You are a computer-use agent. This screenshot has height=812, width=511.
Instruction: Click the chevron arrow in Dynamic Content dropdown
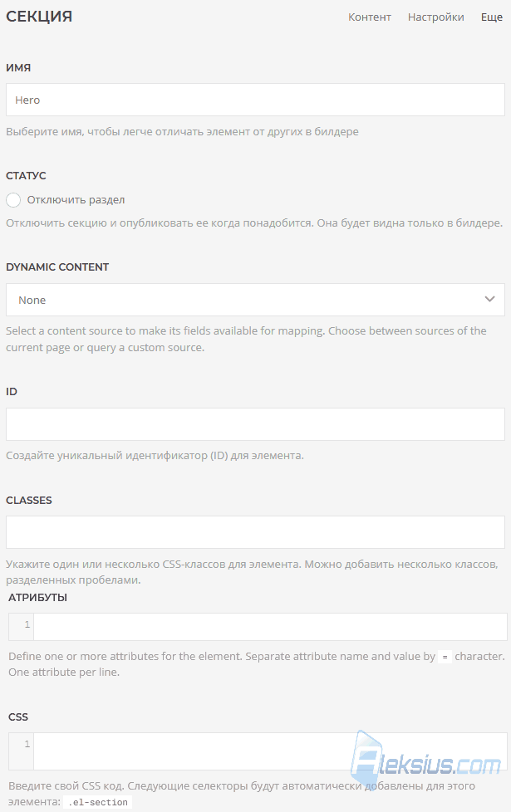click(489, 300)
